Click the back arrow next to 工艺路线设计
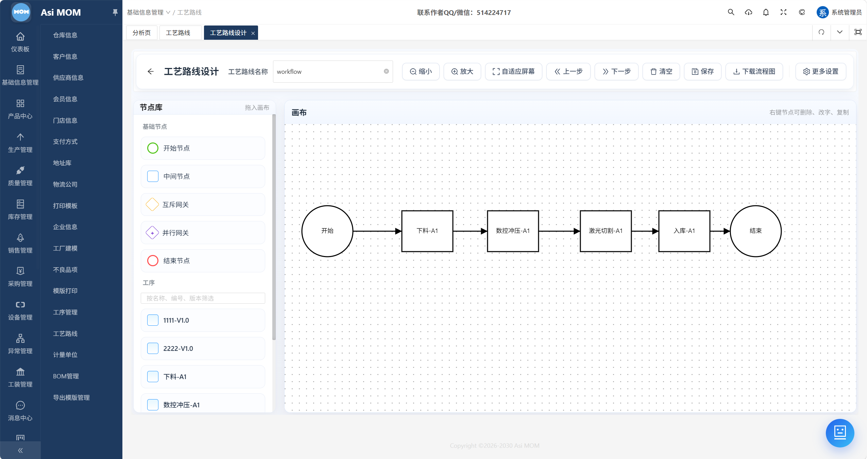 pyautogui.click(x=151, y=71)
